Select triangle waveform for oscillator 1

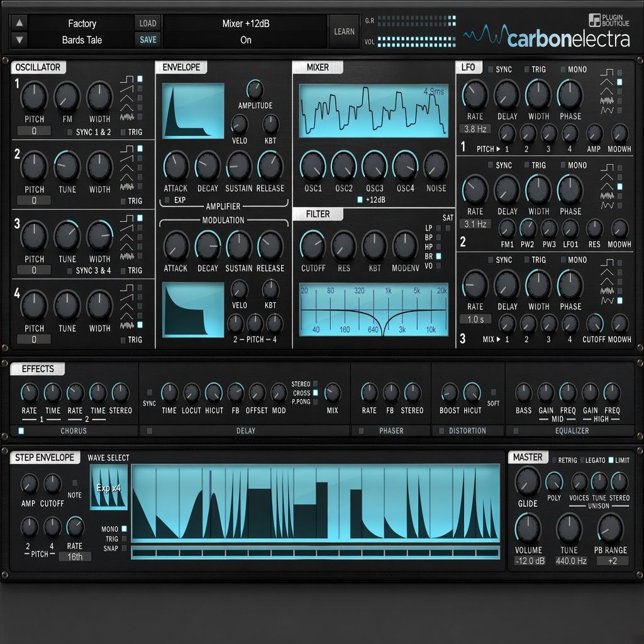click(140, 97)
